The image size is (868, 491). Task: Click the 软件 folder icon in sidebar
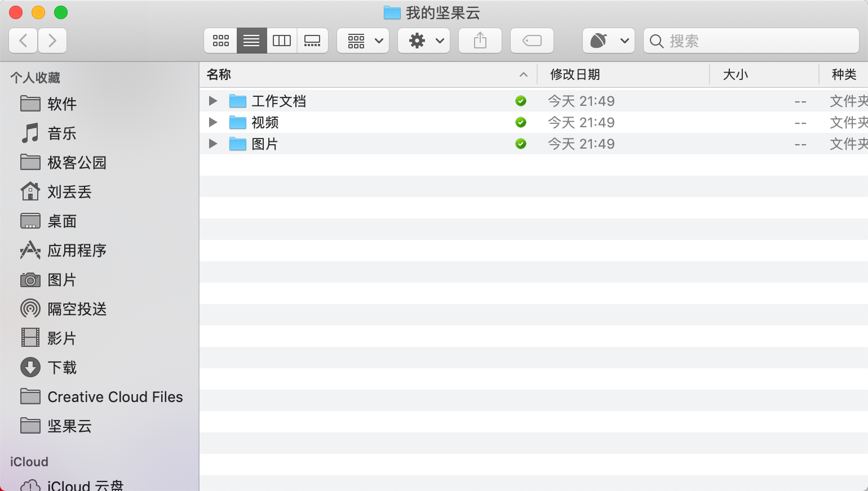click(30, 104)
